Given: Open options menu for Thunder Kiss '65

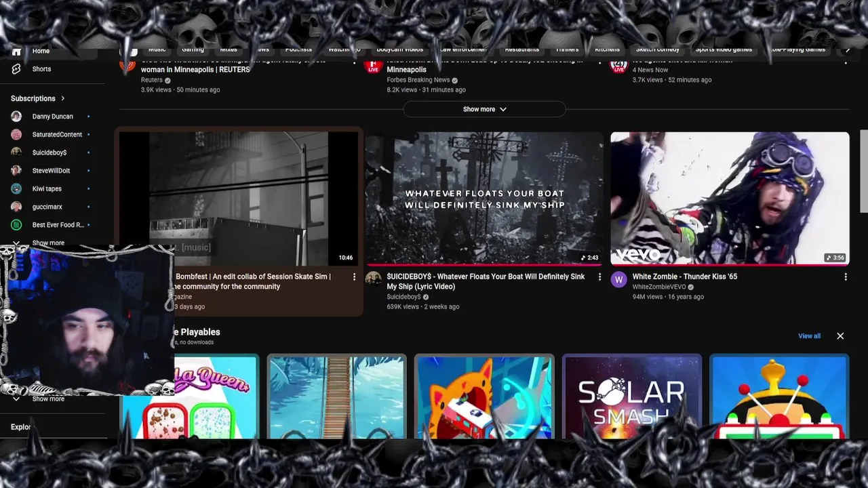Looking at the screenshot, I should tap(846, 277).
